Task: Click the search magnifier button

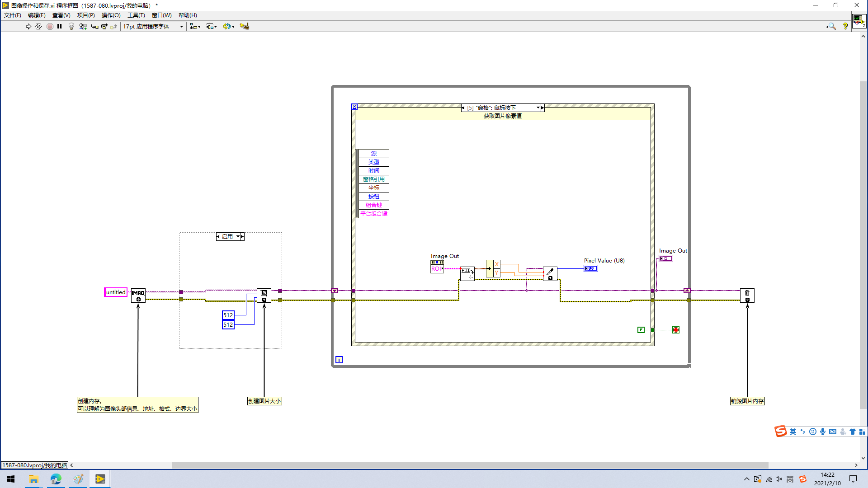Action: point(831,26)
